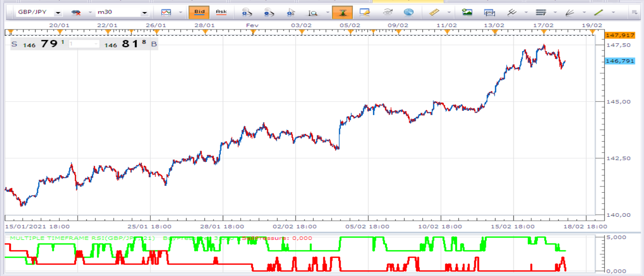This screenshot has width=644, height=276.
Task: Expand the horizontal lines dropdown arrow
Action: click(x=555, y=13)
